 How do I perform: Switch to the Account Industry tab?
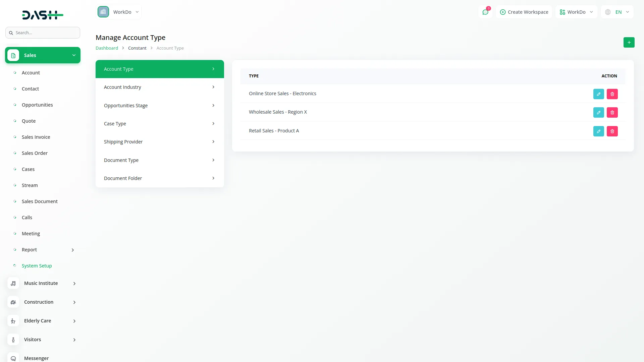[160, 87]
